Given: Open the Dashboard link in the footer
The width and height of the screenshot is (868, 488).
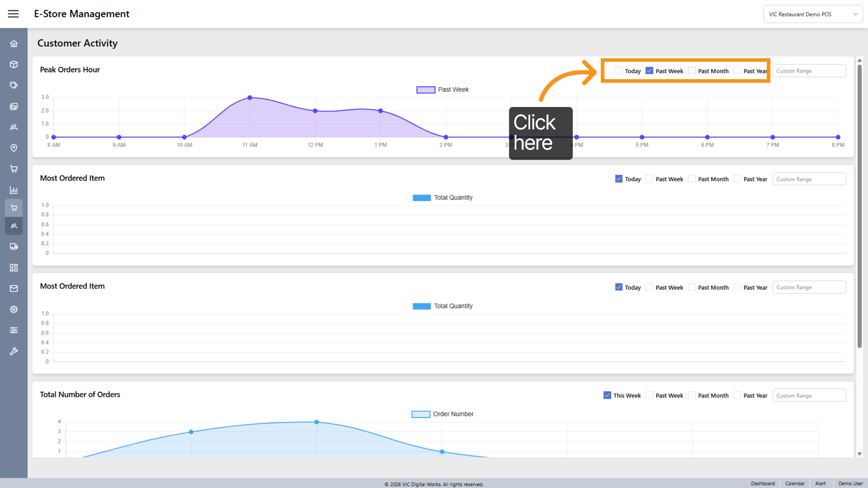Looking at the screenshot, I should coord(763,483).
